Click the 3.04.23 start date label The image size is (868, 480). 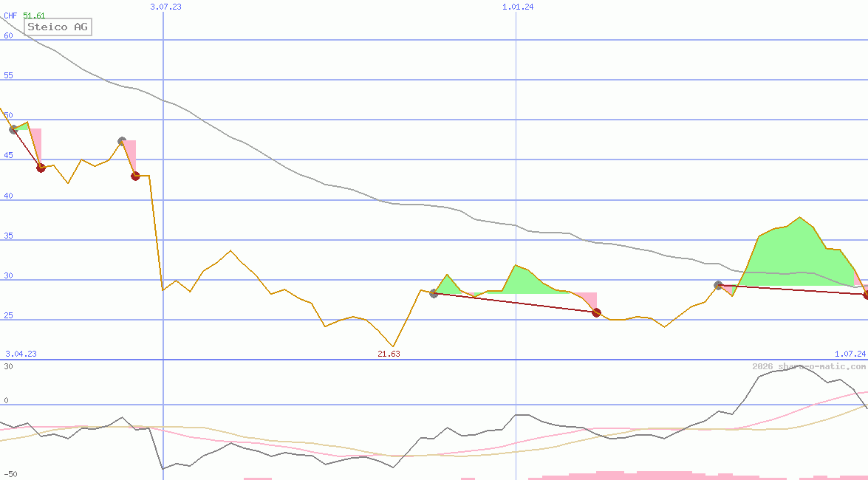click(21, 354)
